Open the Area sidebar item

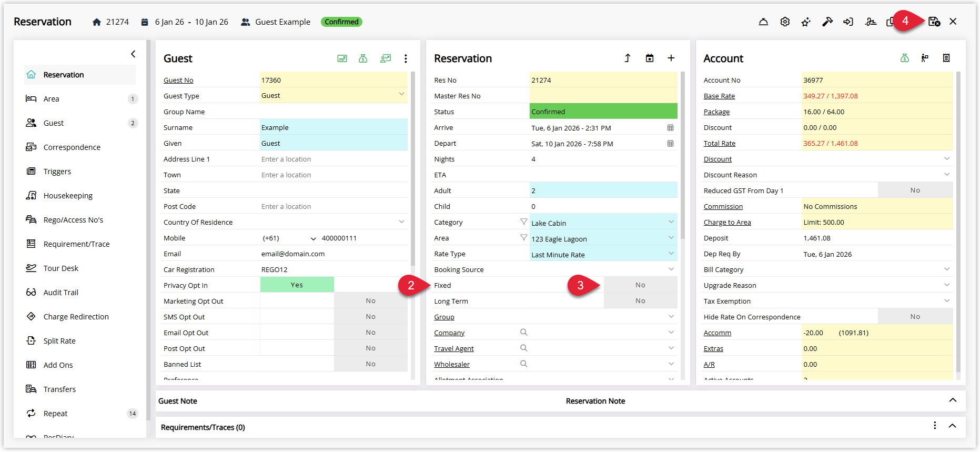80,99
